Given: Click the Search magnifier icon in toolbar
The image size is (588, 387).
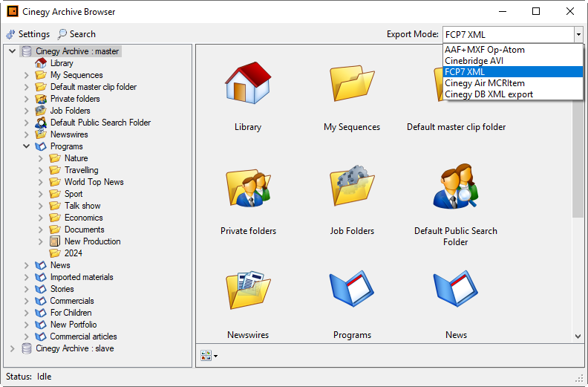Looking at the screenshot, I should [x=62, y=34].
